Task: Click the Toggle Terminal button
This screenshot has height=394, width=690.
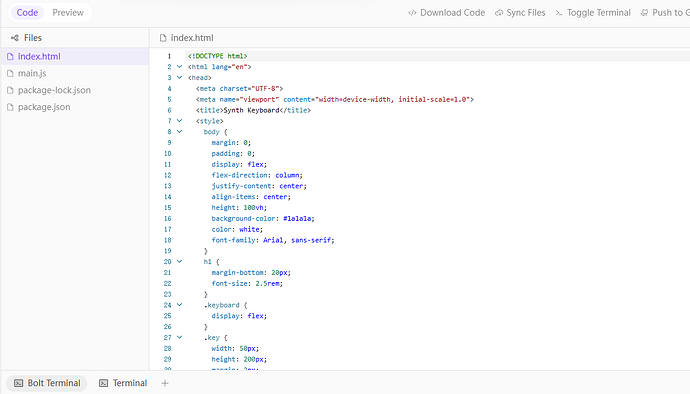Action: (593, 13)
